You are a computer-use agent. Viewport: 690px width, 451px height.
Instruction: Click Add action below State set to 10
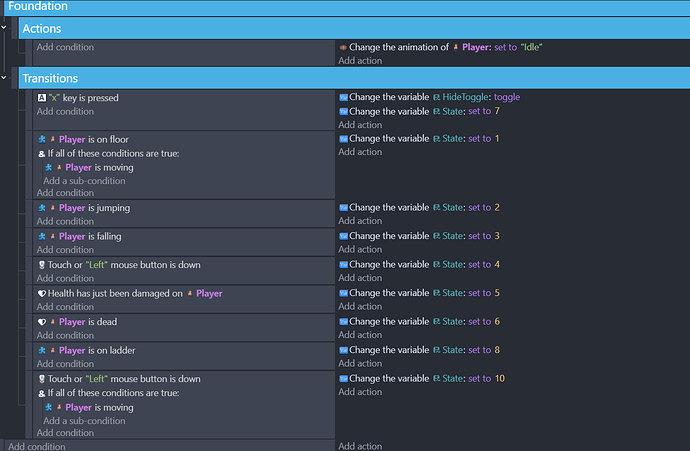pyautogui.click(x=360, y=393)
